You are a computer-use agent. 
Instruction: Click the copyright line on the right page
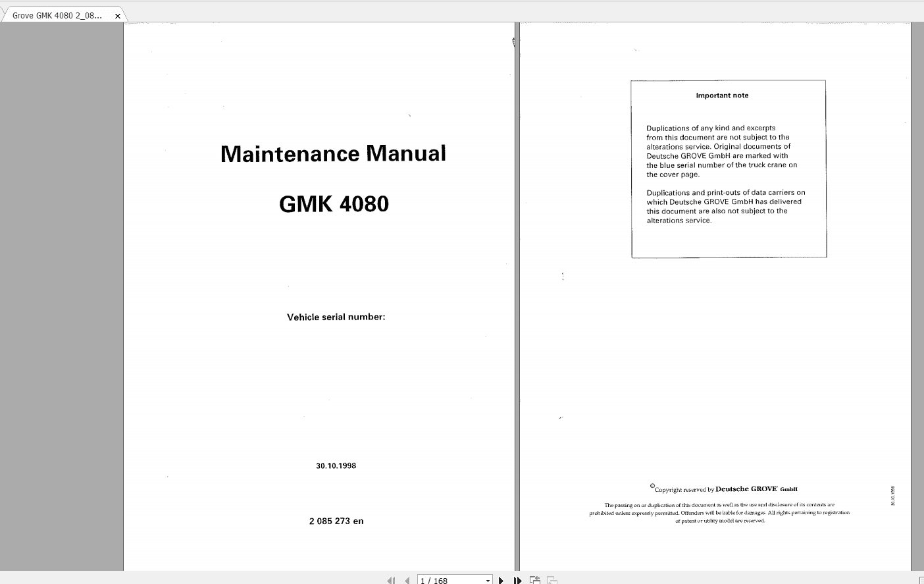click(x=723, y=489)
